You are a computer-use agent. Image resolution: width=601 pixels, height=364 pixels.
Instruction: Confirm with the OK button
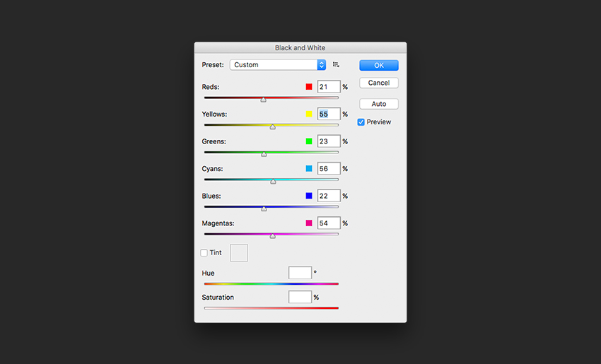pyautogui.click(x=379, y=65)
